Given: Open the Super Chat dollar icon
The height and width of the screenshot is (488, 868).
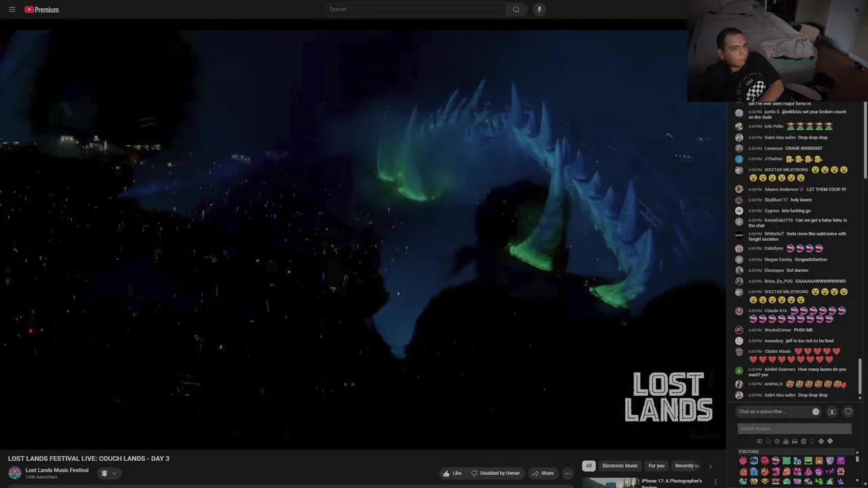Looking at the screenshot, I should [832, 411].
